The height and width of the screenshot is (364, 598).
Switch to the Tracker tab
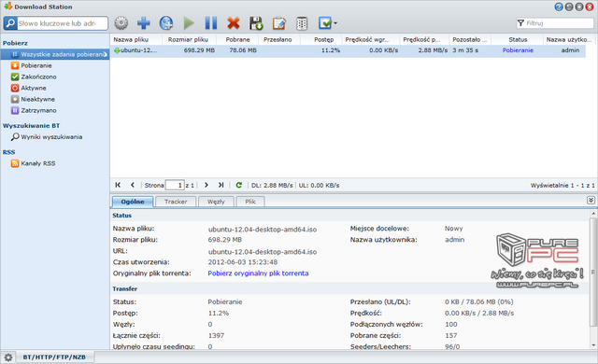tap(176, 202)
